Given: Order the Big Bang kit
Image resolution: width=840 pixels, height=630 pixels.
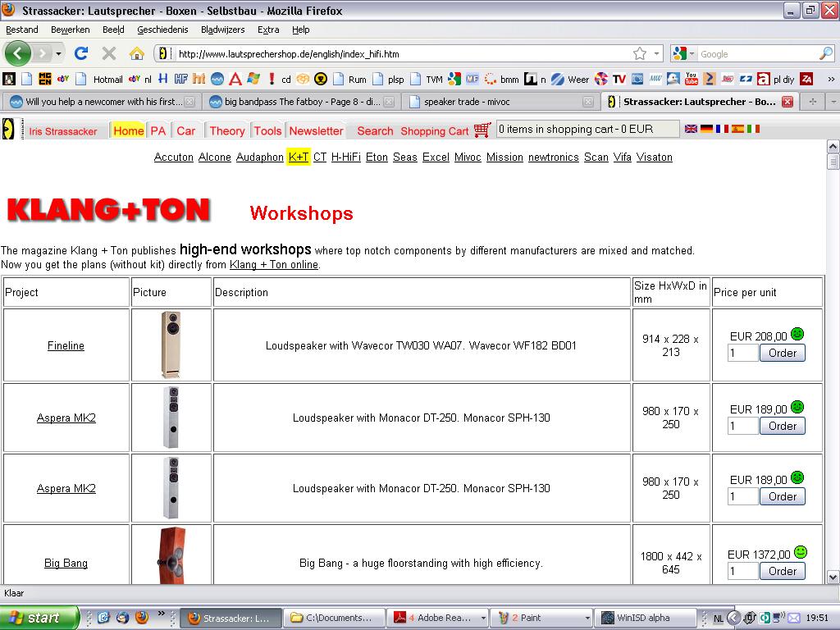Looking at the screenshot, I should point(782,571).
